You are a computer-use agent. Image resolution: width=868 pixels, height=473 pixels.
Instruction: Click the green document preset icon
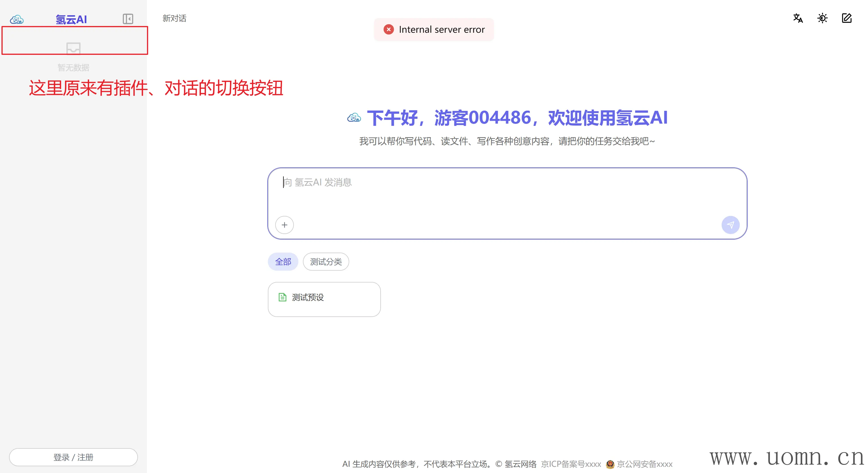point(282,297)
